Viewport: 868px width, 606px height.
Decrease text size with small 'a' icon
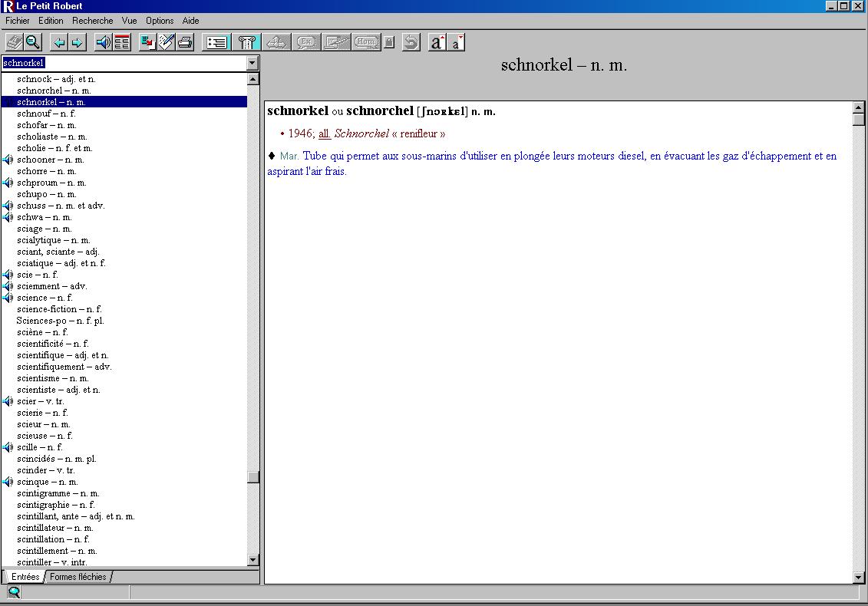click(457, 42)
